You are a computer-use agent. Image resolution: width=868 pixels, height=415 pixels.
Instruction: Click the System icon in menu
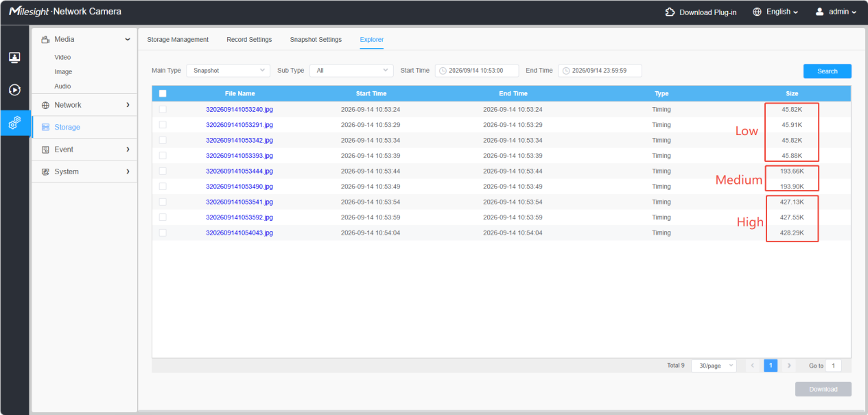coord(46,171)
